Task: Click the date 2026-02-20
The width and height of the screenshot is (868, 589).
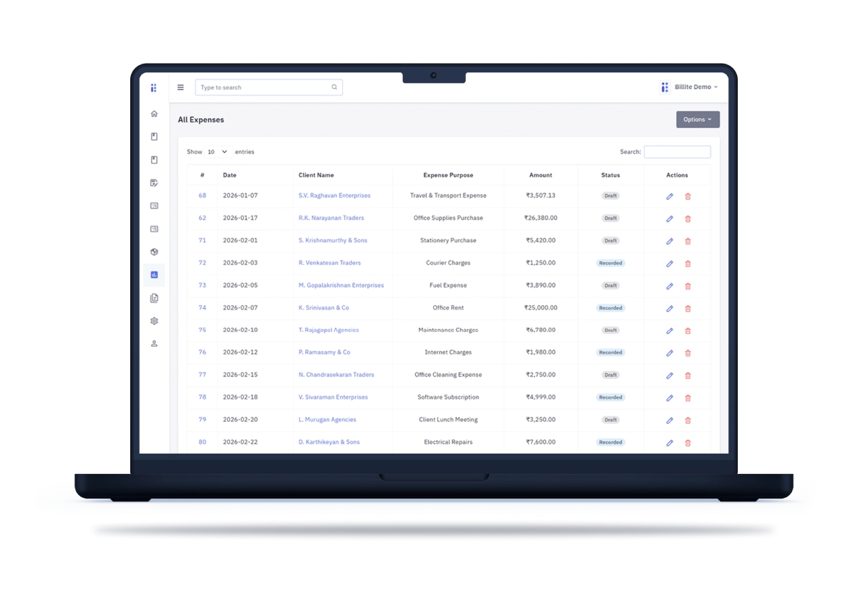Action: coord(240,420)
